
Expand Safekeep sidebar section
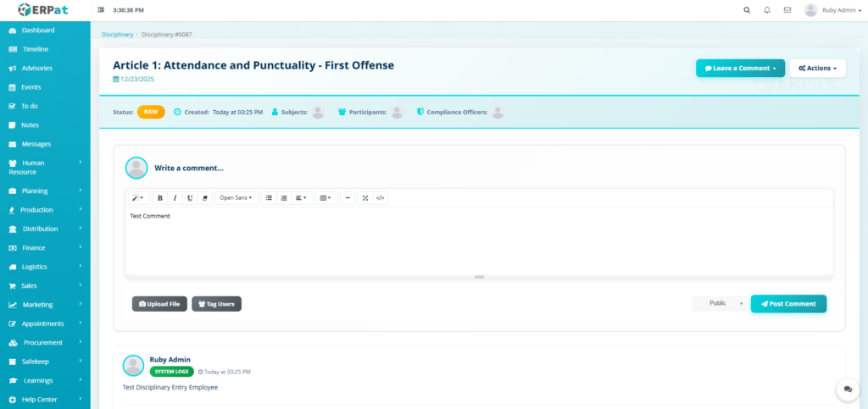45,362
